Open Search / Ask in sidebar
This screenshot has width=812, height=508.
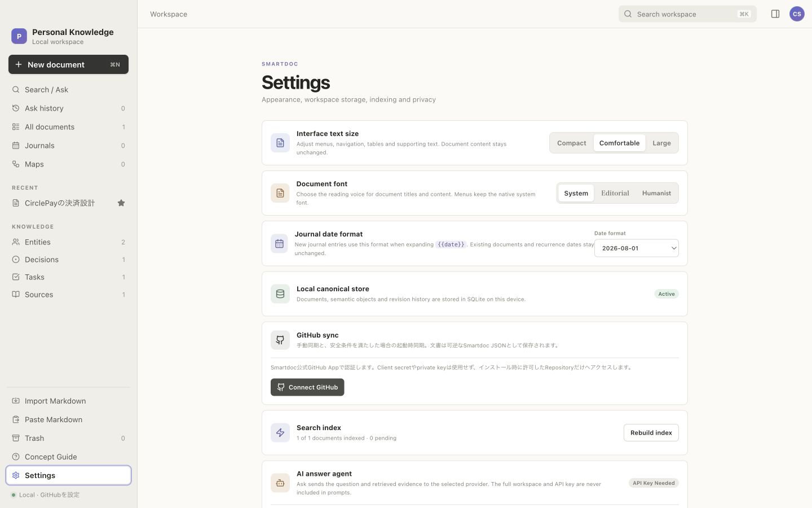point(68,89)
